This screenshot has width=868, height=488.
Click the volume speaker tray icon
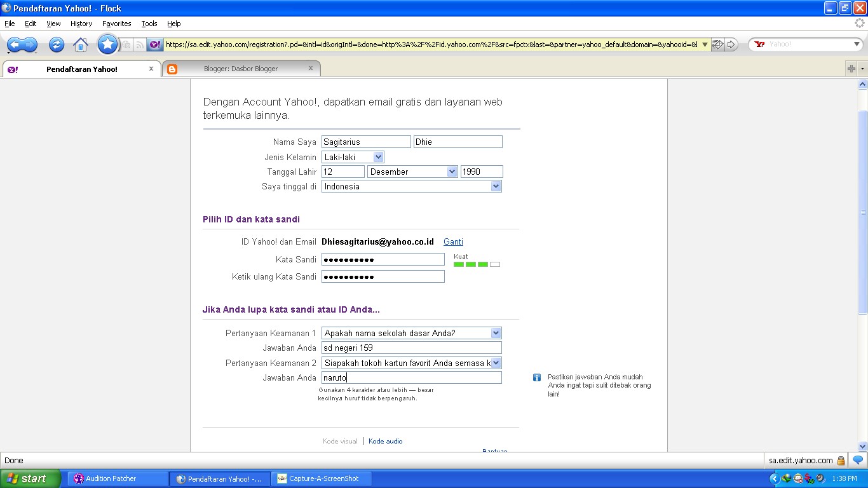pyautogui.click(x=820, y=478)
